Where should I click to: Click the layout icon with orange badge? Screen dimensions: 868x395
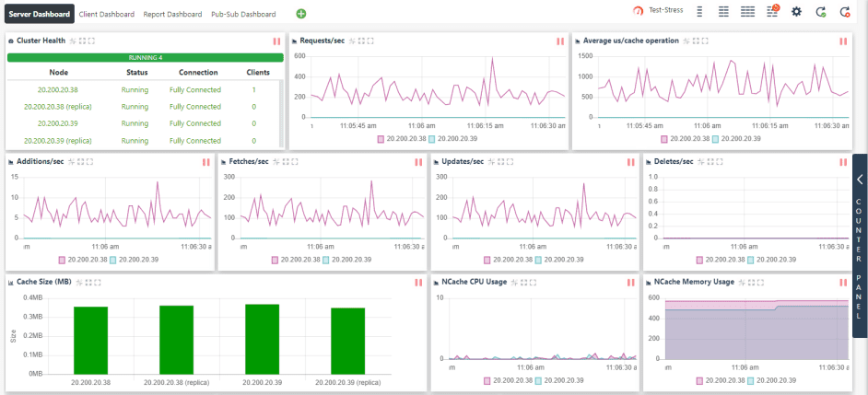[x=773, y=11]
